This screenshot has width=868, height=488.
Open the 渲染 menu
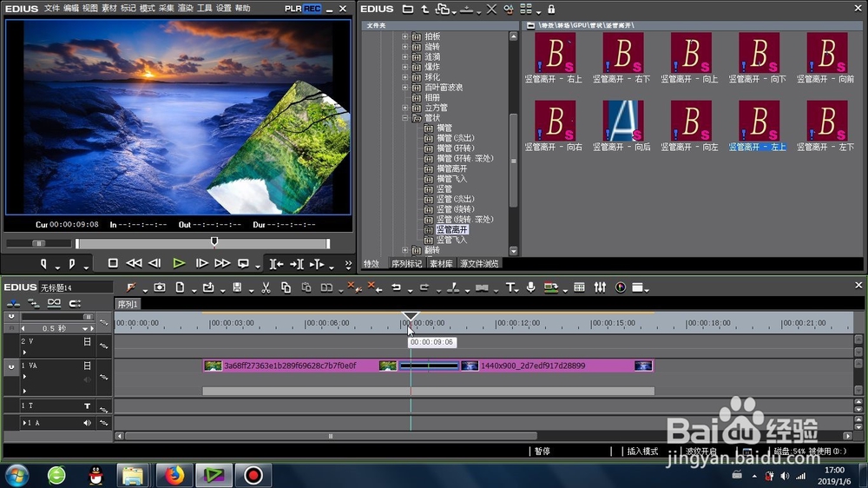click(x=186, y=9)
